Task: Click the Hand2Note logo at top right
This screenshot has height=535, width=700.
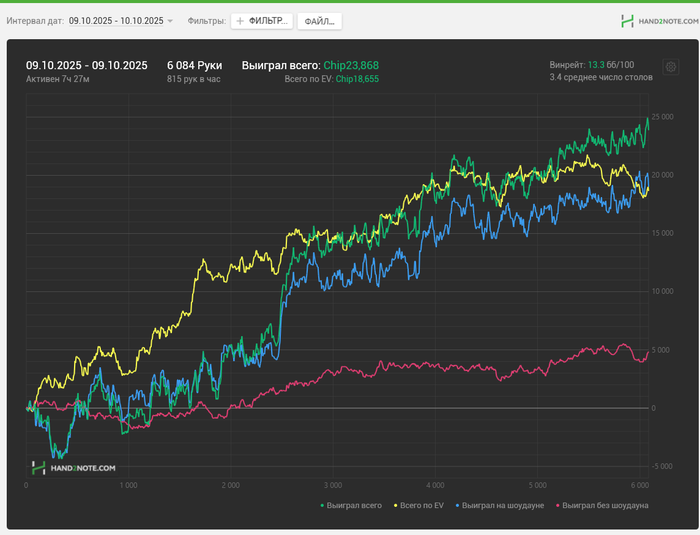Action: click(x=659, y=21)
